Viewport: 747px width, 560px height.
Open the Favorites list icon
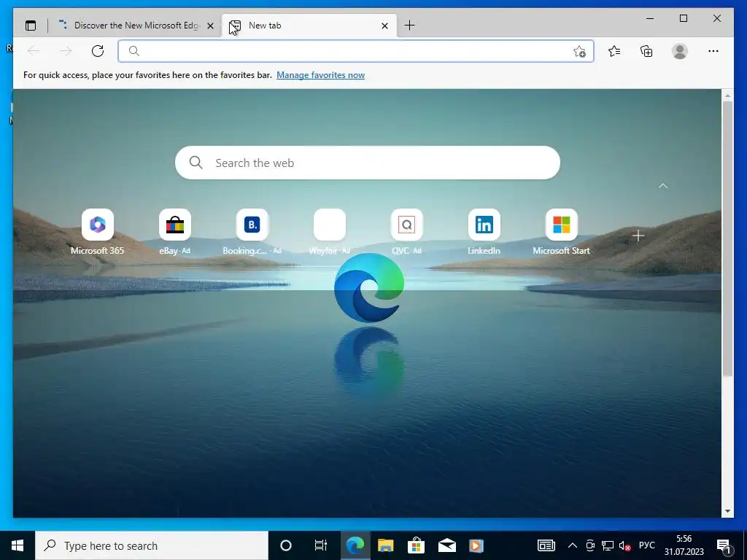click(x=614, y=51)
